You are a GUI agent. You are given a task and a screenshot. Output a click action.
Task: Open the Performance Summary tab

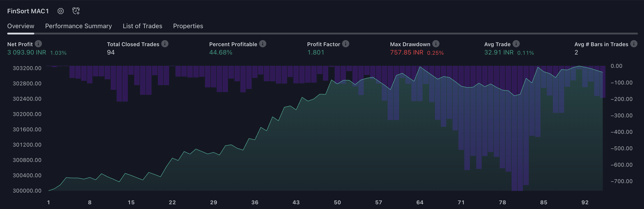coord(78,26)
